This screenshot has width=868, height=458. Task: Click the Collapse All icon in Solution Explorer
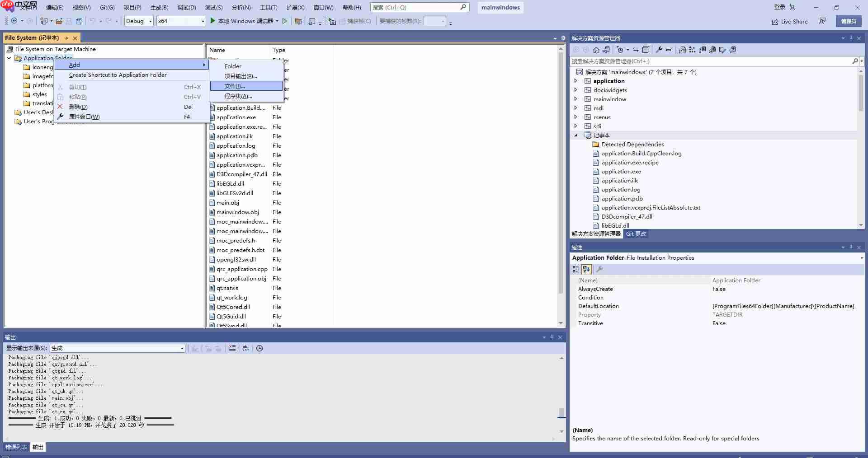tap(646, 50)
